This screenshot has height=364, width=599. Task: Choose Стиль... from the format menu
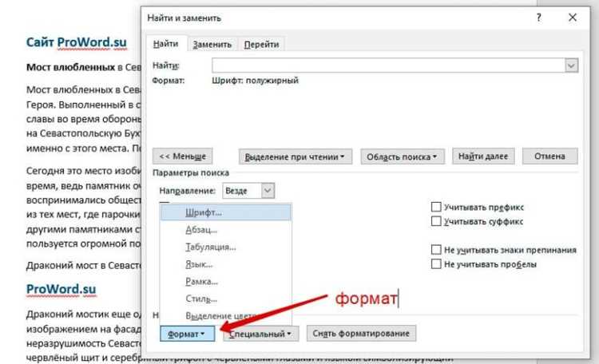click(x=225, y=299)
